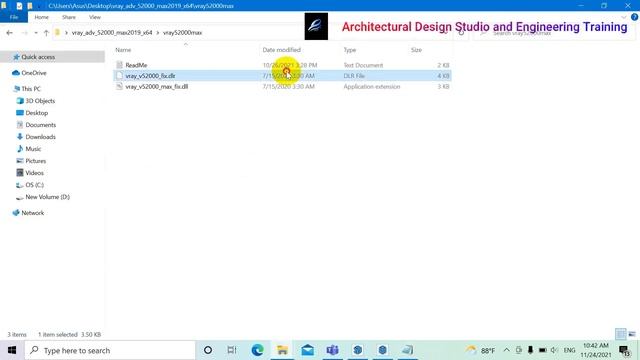This screenshot has height=360, width=640.
Task: Expand the ribbon with the chevron
Action: [624, 17]
